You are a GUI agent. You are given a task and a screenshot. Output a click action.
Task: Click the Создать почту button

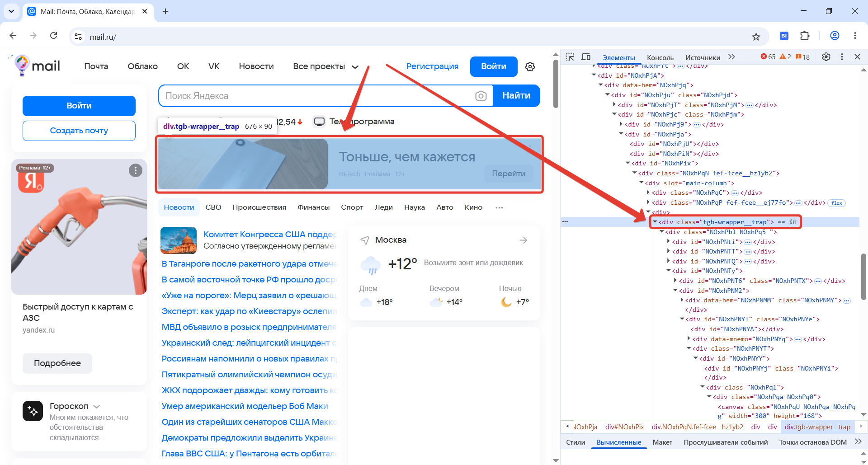click(79, 131)
